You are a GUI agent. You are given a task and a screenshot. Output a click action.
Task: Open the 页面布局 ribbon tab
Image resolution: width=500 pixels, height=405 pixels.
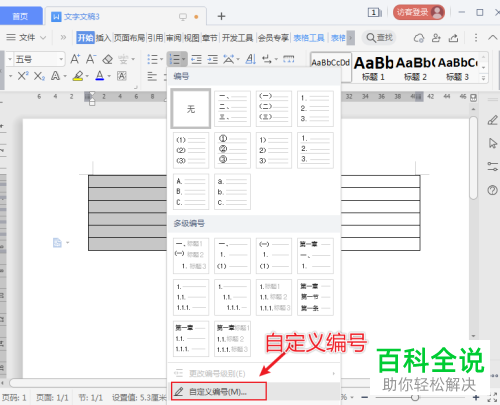129,38
